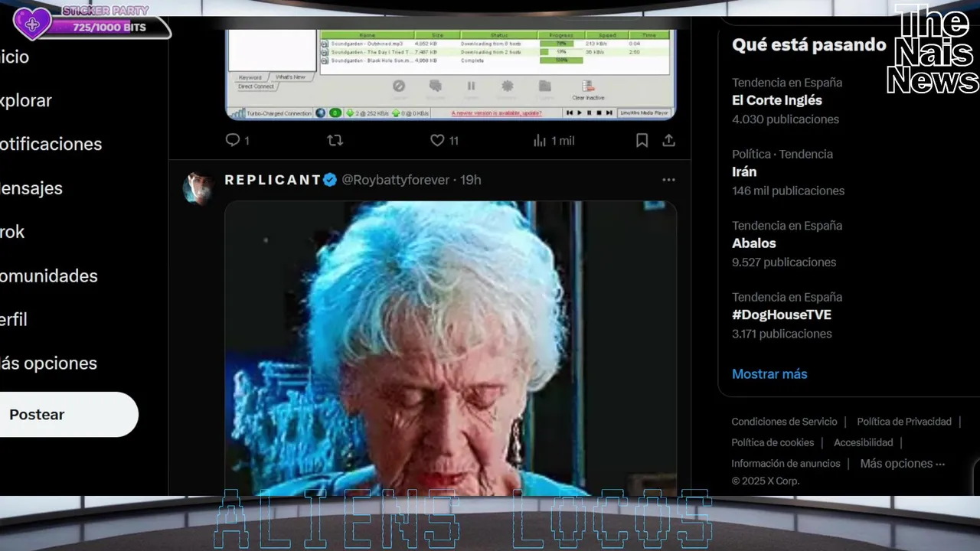
Task: Share the LimeWire screenshot tweet
Action: coord(668,140)
